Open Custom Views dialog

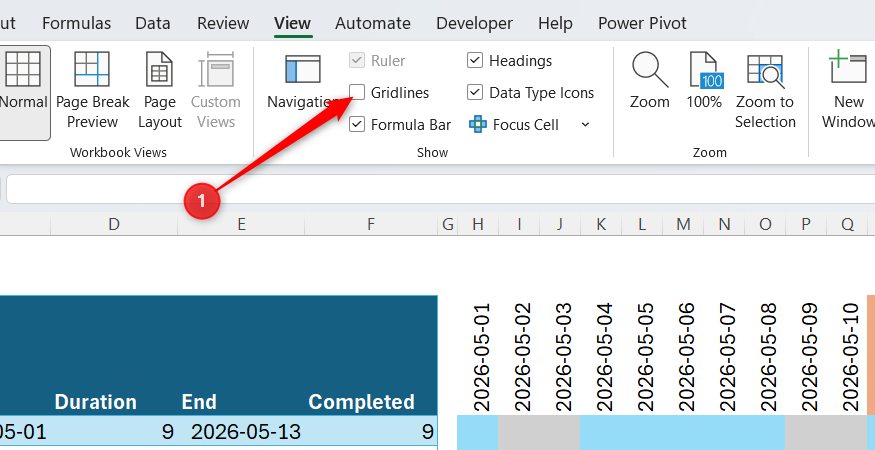216,92
